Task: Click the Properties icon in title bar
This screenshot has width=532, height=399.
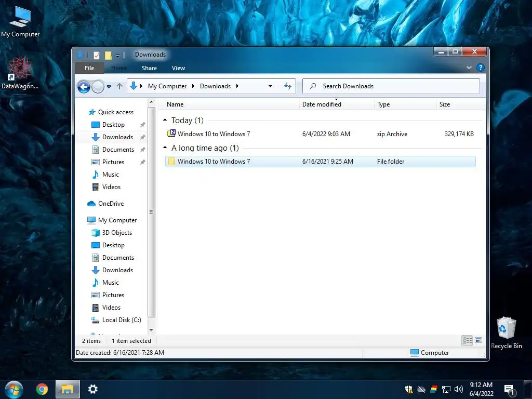Action: [97, 55]
